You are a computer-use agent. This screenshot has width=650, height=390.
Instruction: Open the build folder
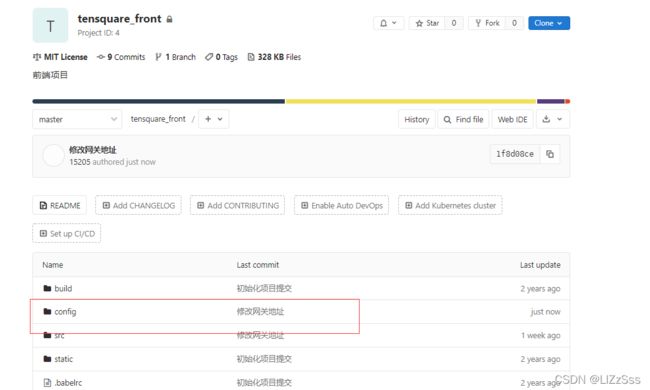[63, 288]
